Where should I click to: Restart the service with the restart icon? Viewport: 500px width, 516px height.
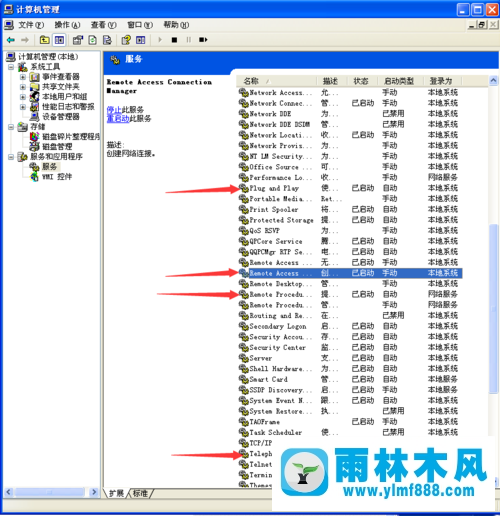coord(203,40)
